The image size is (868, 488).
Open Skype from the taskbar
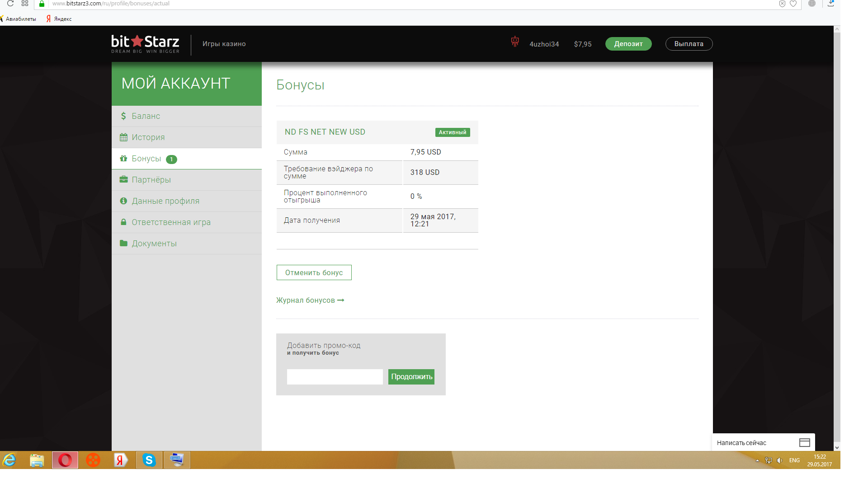[149, 460]
